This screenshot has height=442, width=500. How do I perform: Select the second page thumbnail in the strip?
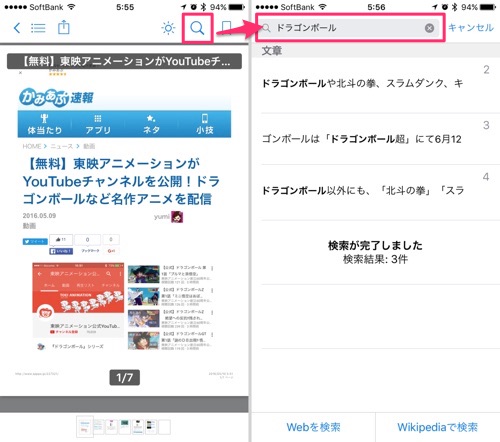tap(98, 427)
